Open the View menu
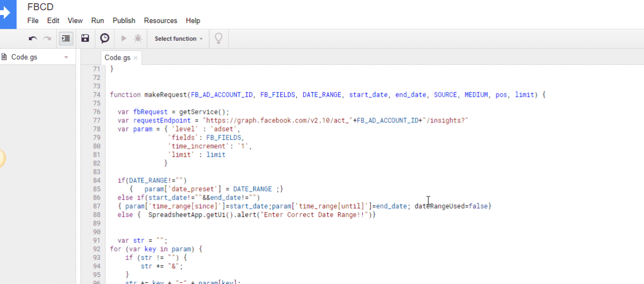Viewport: 644px width, 284px height. (75, 20)
